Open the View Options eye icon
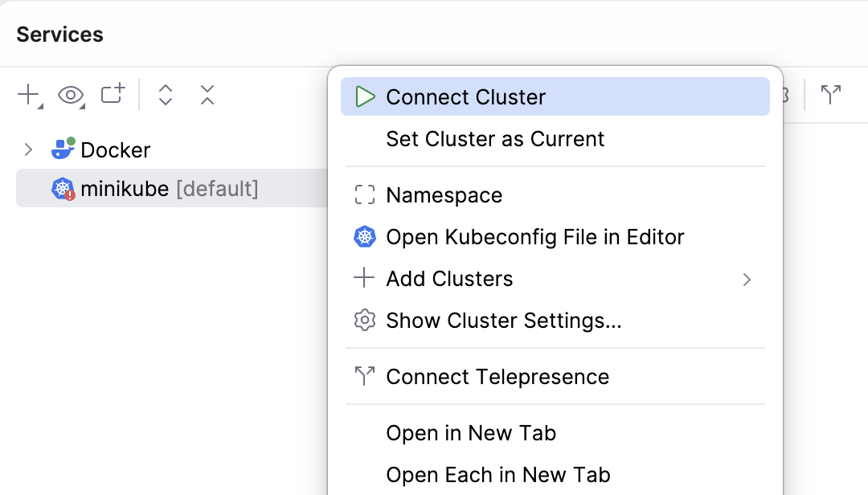868x495 pixels. tap(71, 95)
